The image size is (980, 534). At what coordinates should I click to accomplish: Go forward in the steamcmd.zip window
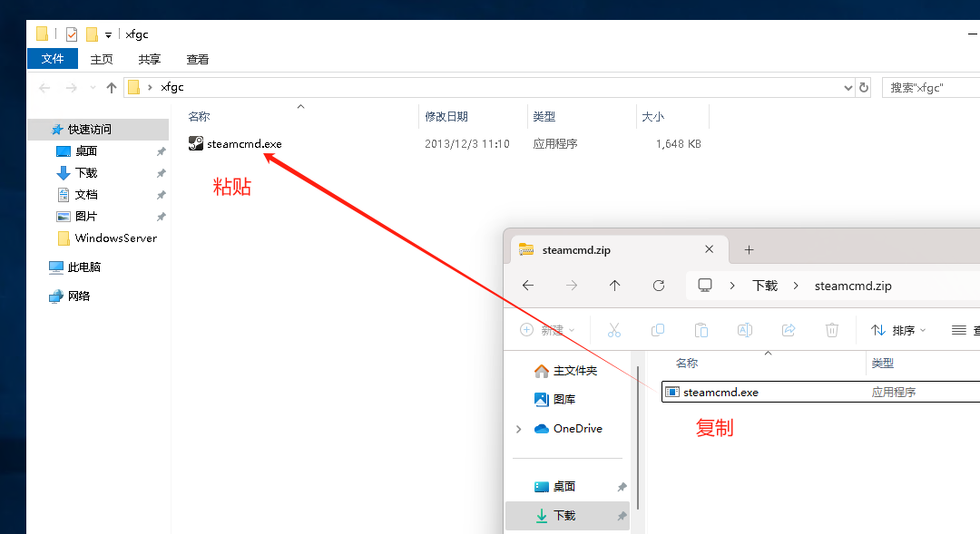[572, 286]
